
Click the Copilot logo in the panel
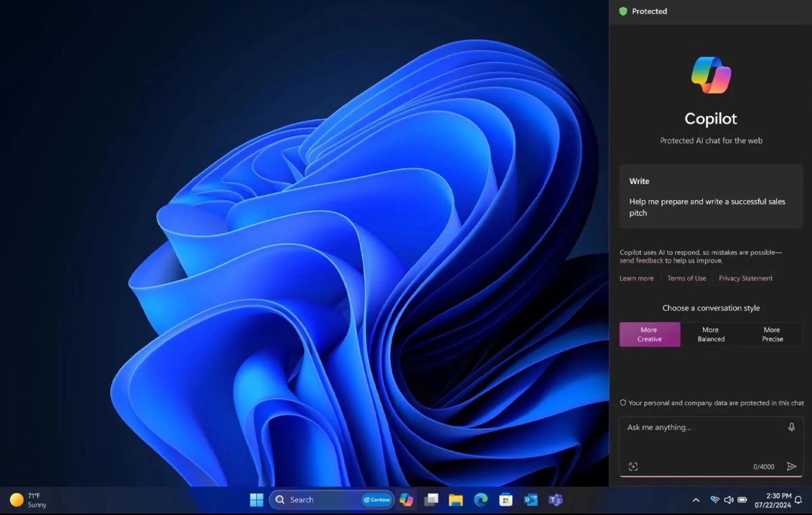[x=711, y=75]
